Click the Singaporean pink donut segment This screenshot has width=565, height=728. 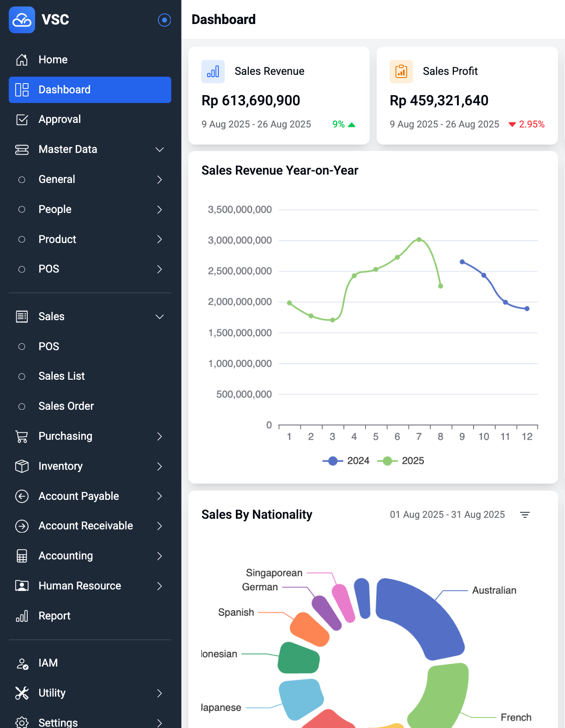pyautogui.click(x=344, y=603)
